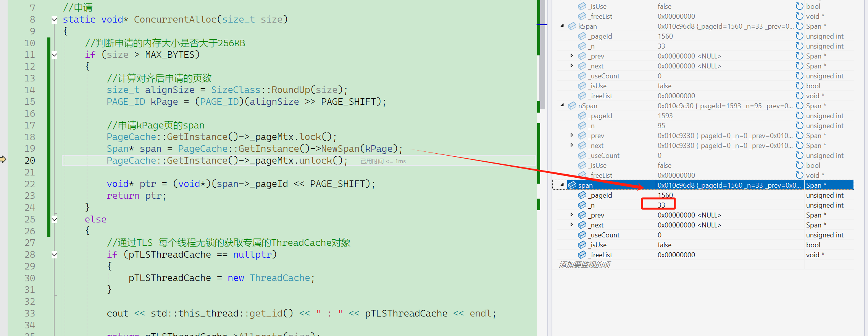Click field icon of _pageId under kSpan

[x=582, y=36]
